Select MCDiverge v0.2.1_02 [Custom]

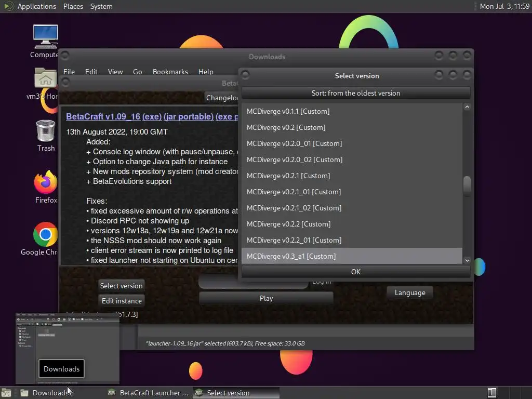coord(352,208)
